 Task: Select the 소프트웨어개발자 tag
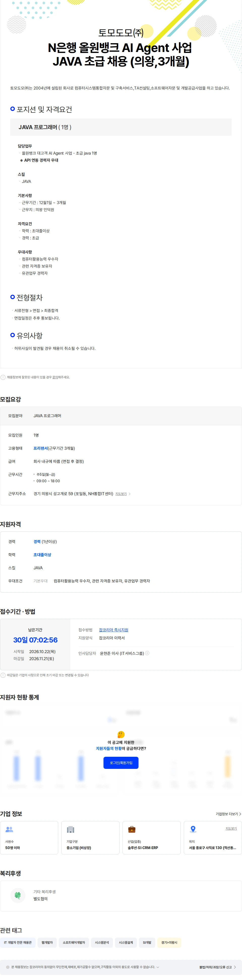click(x=74, y=943)
